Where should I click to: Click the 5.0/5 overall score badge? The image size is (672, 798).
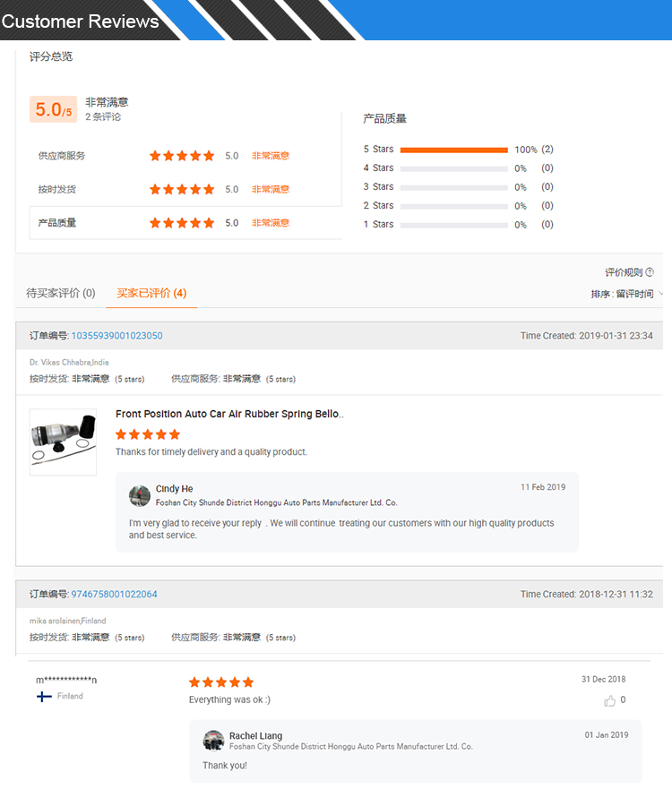54,109
